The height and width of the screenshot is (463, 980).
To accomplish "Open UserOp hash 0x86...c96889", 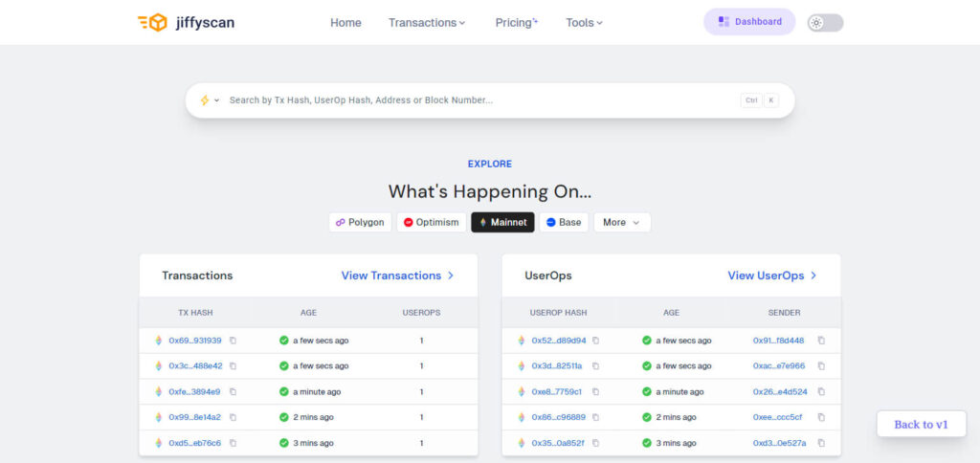I will tap(559, 417).
